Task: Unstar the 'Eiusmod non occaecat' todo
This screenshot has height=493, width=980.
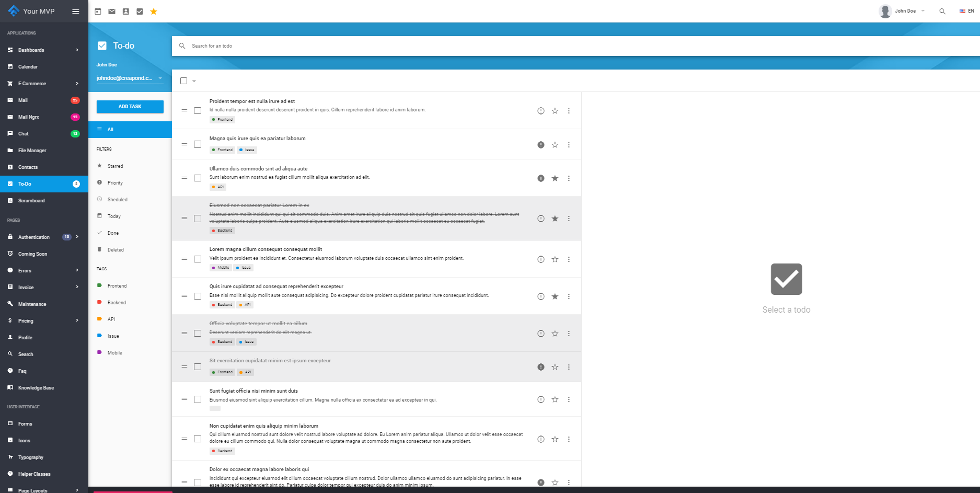Action: (x=555, y=219)
